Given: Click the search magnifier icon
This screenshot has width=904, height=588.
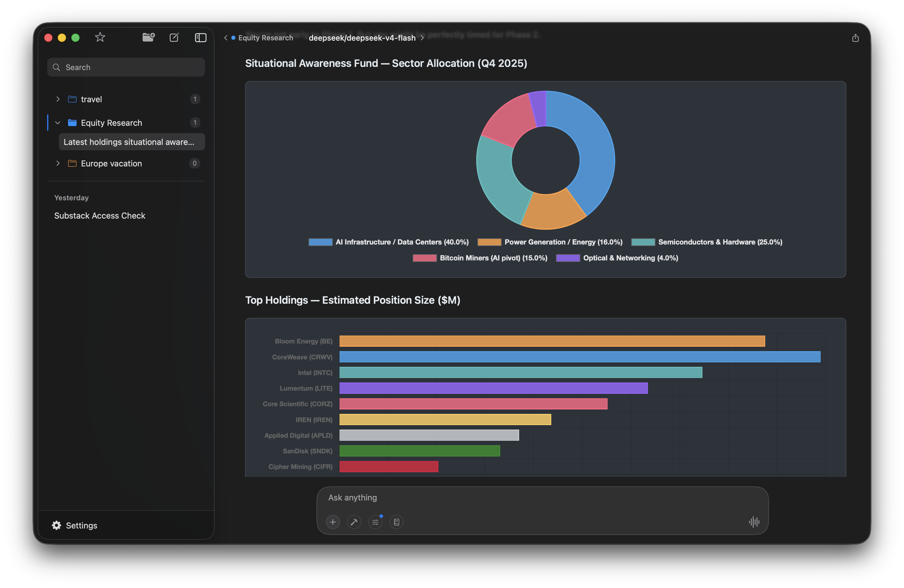Looking at the screenshot, I should click(56, 67).
